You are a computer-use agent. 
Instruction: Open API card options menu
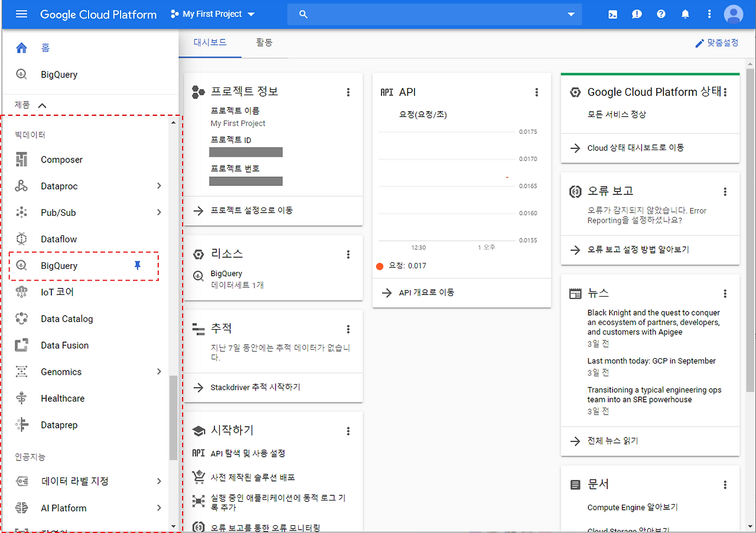point(537,92)
